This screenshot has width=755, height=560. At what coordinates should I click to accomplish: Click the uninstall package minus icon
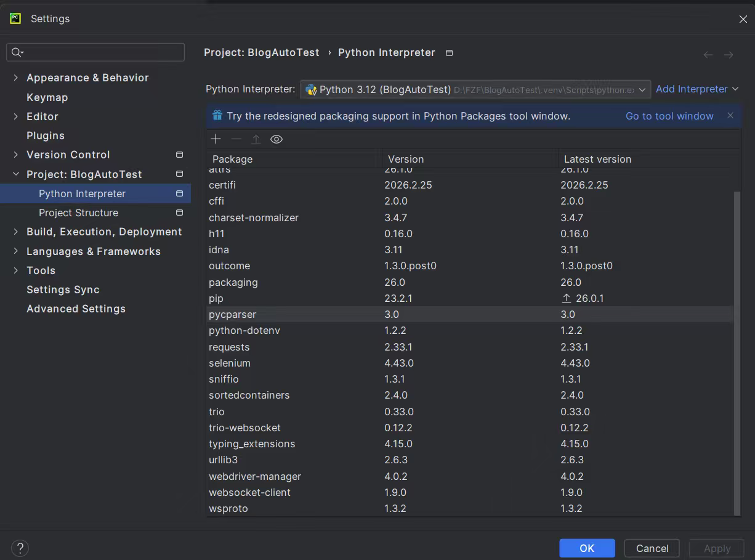(236, 139)
